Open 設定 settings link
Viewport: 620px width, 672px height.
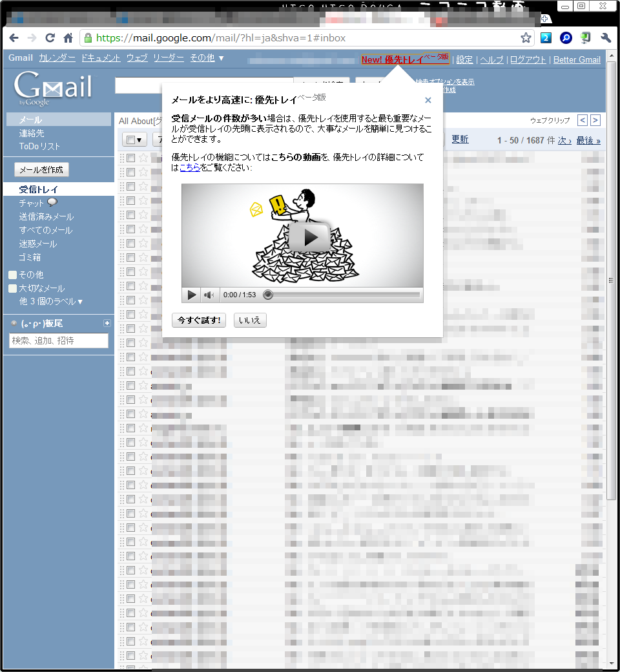click(464, 59)
